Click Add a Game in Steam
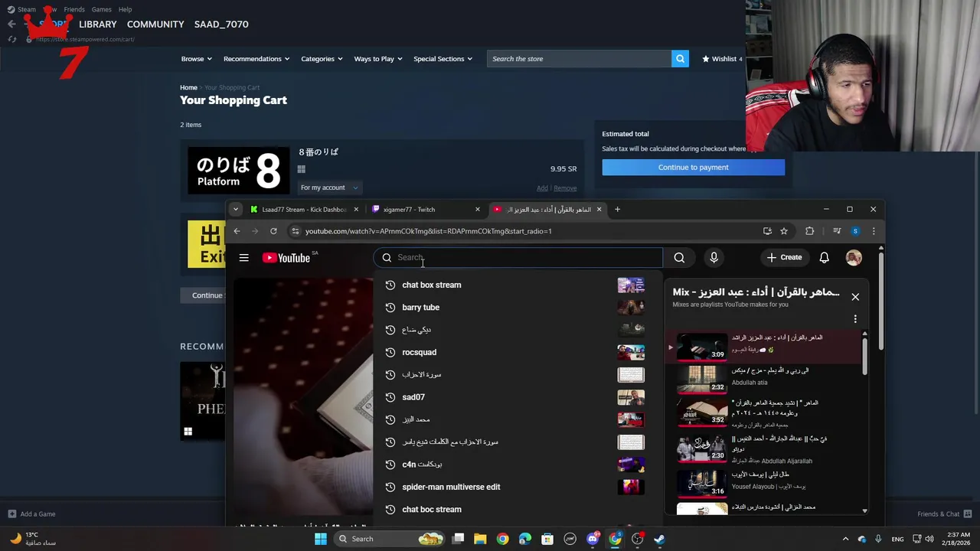Viewport: 980px width, 551px height. (31, 514)
